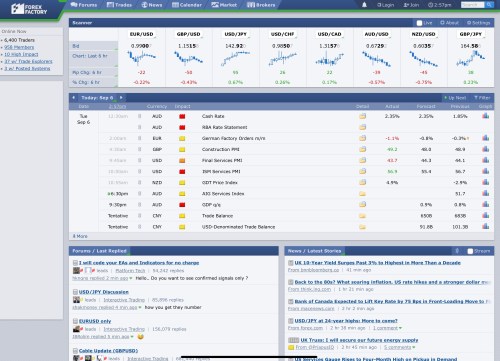Open the AUD/USD pair dropdown
The width and height of the screenshot is (500, 361).
tap(377, 34)
